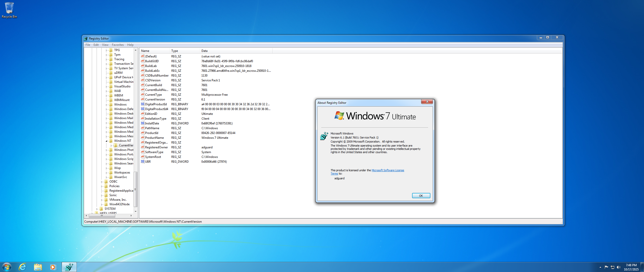644x272 pixels.
Task: Expand the ODBC registry key
Action: (102, 182)
